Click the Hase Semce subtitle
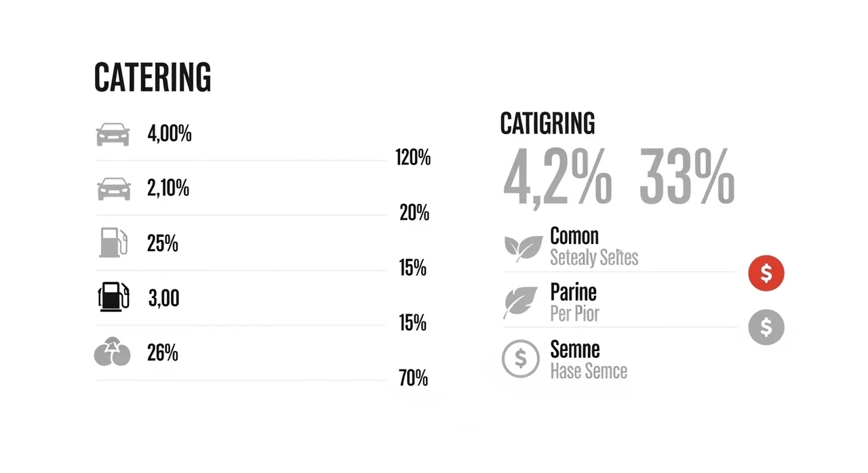 pyautogui.click(x=588, y=371)
